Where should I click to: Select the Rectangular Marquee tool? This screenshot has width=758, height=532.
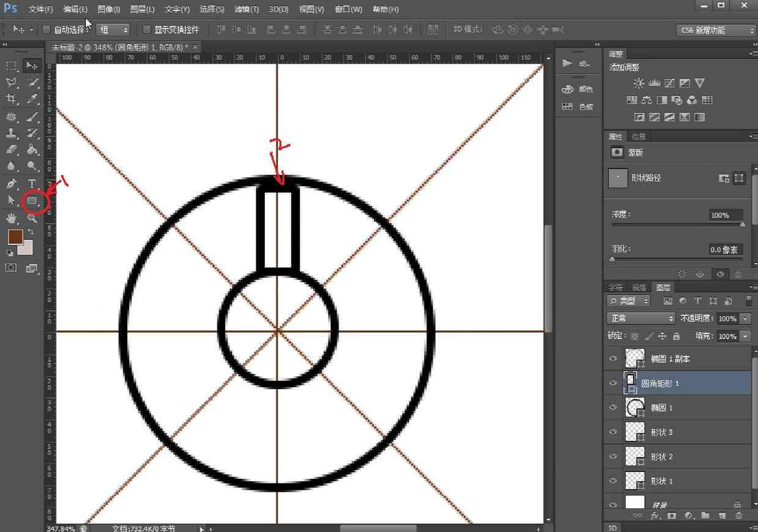(x=12, y=66)
